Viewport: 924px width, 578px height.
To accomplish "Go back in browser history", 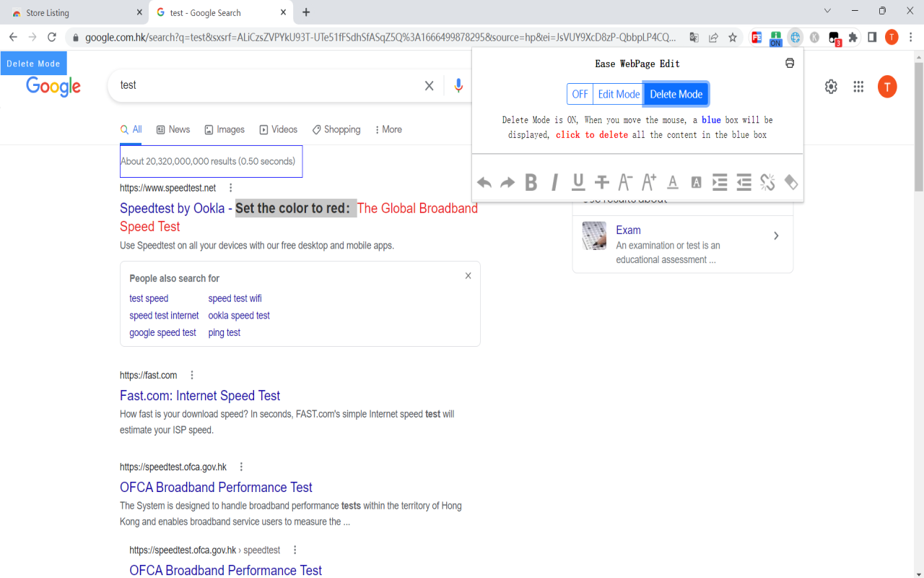I will pos(13,38).
